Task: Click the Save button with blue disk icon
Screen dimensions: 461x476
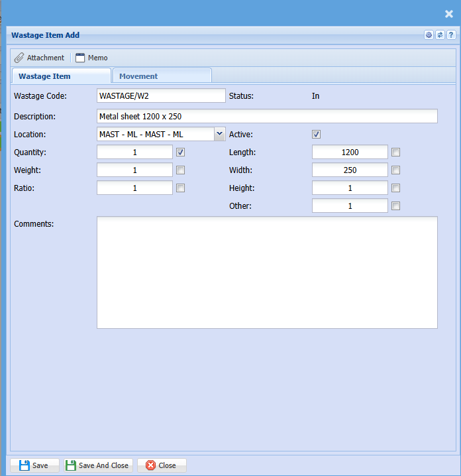Action: [x=34, y=465]
